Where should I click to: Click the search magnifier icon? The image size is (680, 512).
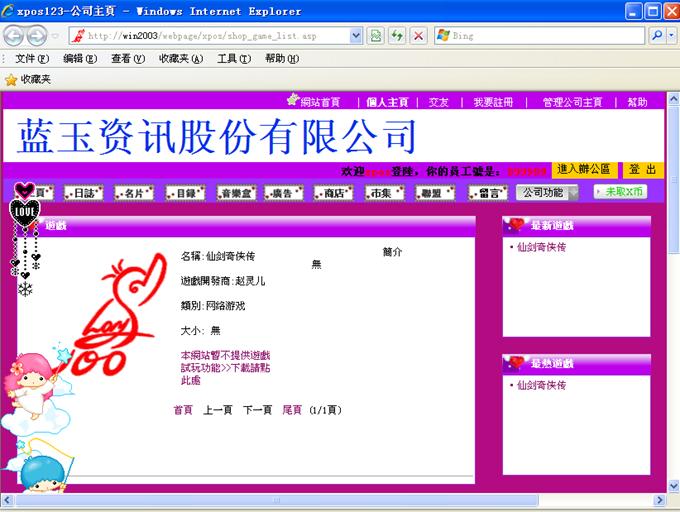tap(657, 36)
